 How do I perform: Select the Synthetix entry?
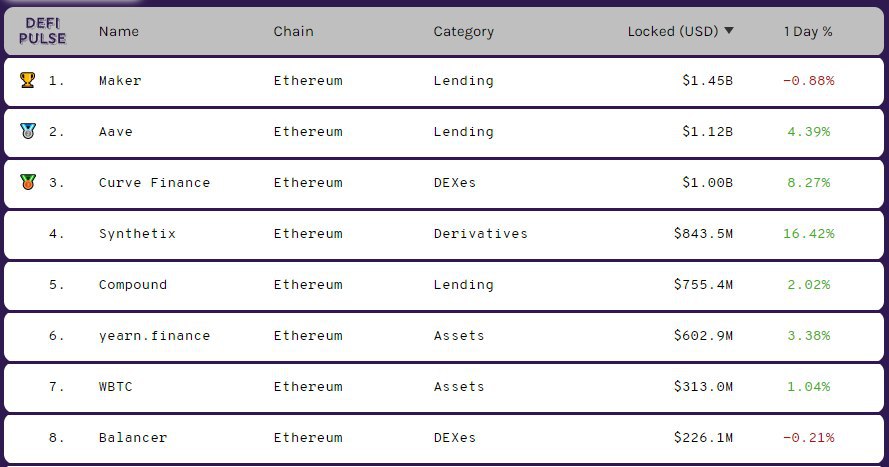[x=444, y=234]
